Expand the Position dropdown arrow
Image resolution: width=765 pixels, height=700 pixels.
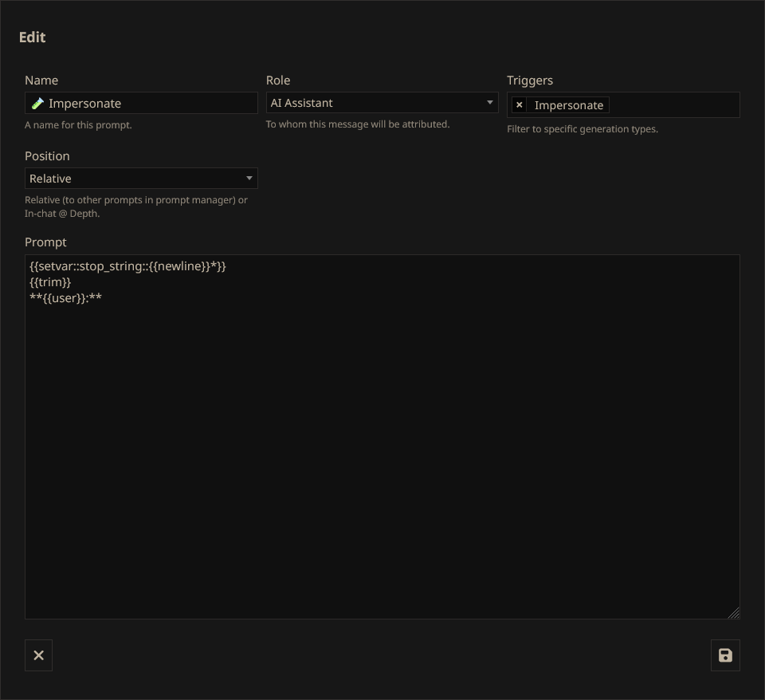point(249,179)
